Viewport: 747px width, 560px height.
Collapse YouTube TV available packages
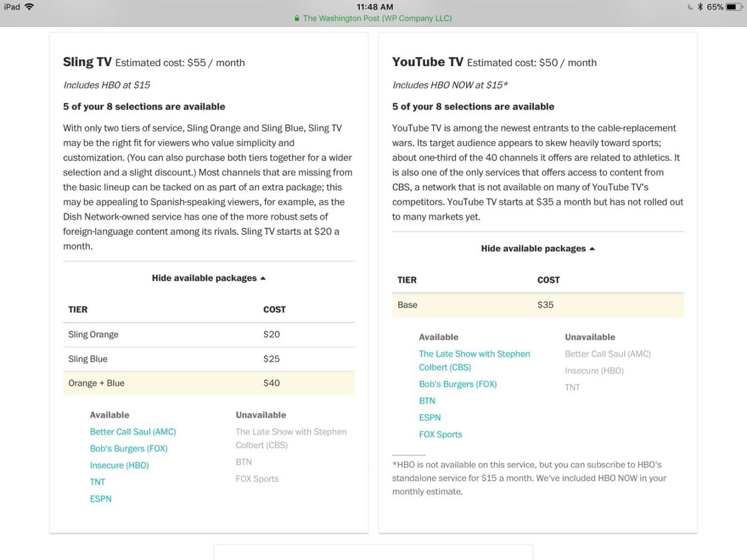[538, 248]
